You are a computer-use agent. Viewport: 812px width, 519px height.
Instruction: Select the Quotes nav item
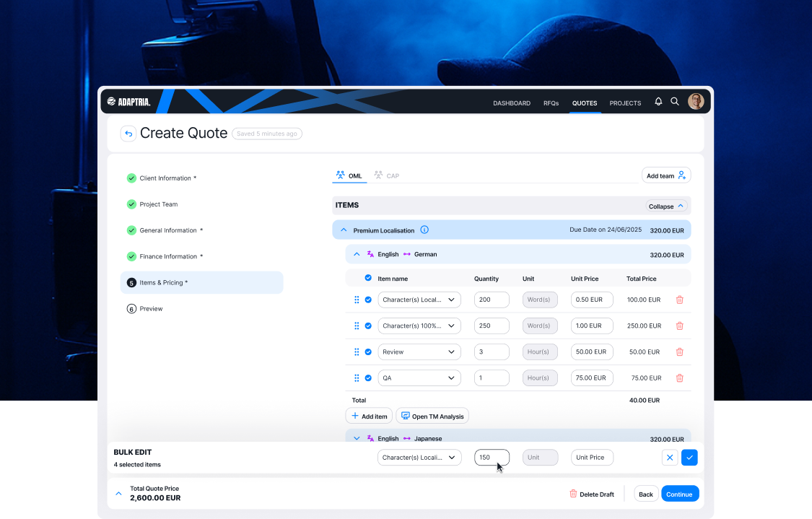pos(585,103)
